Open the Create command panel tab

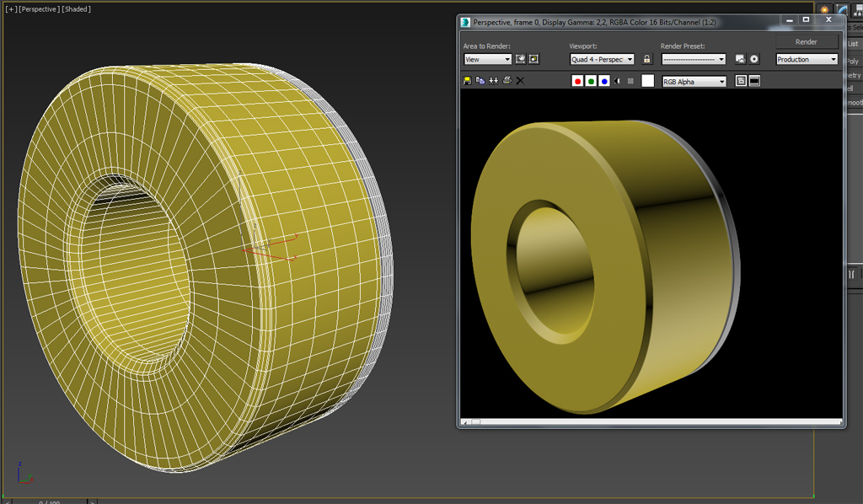point(824,9)
